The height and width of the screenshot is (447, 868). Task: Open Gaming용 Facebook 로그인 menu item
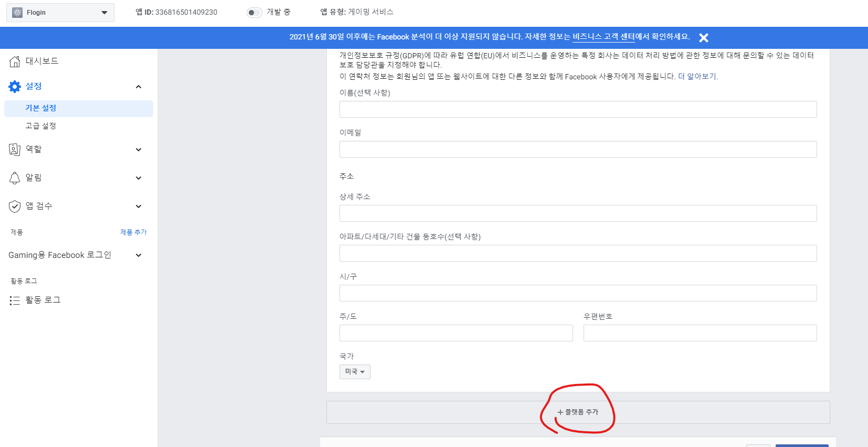60,255
